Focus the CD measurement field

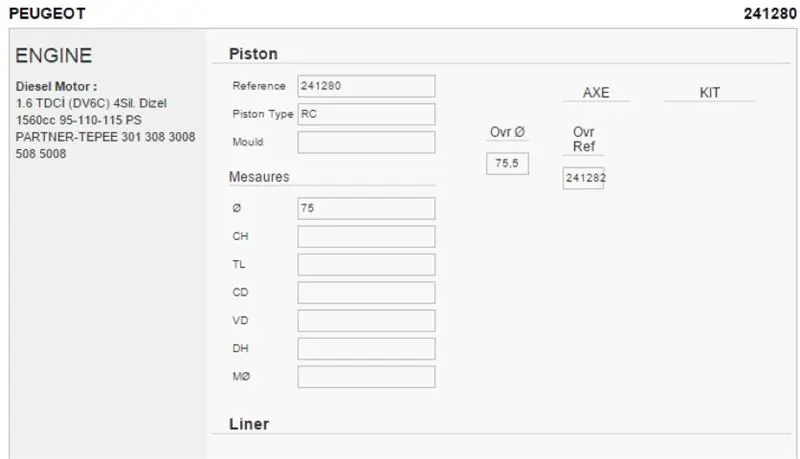click(x=366, y=292)
